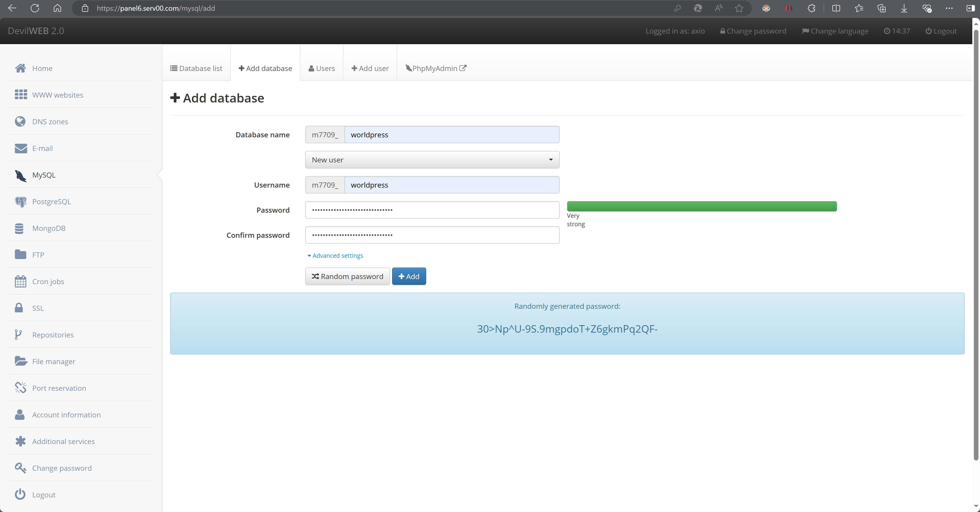Viewport: 980px width, 512px height.
Task: Click the Add button to create database
Action: click(409, 276)
